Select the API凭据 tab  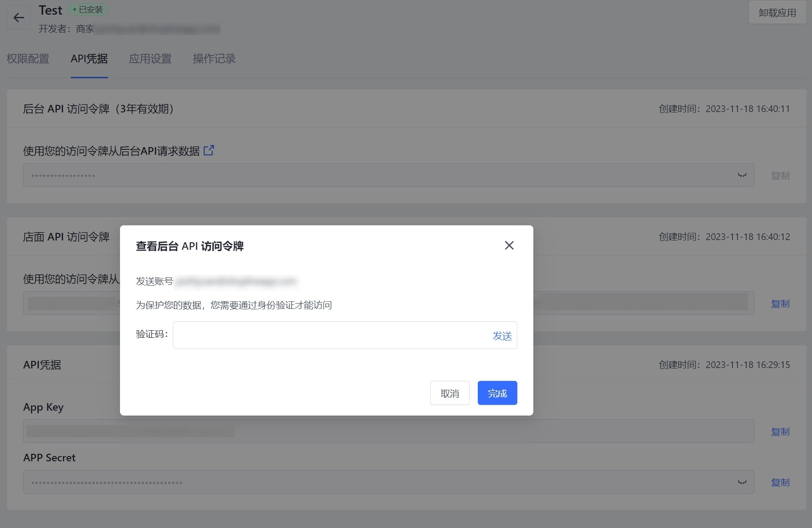89,59
